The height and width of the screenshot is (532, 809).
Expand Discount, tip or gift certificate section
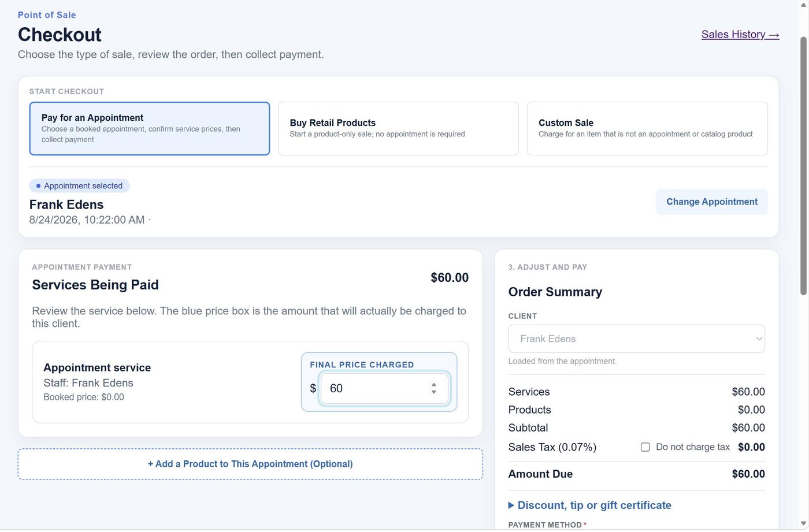[590, 505]
